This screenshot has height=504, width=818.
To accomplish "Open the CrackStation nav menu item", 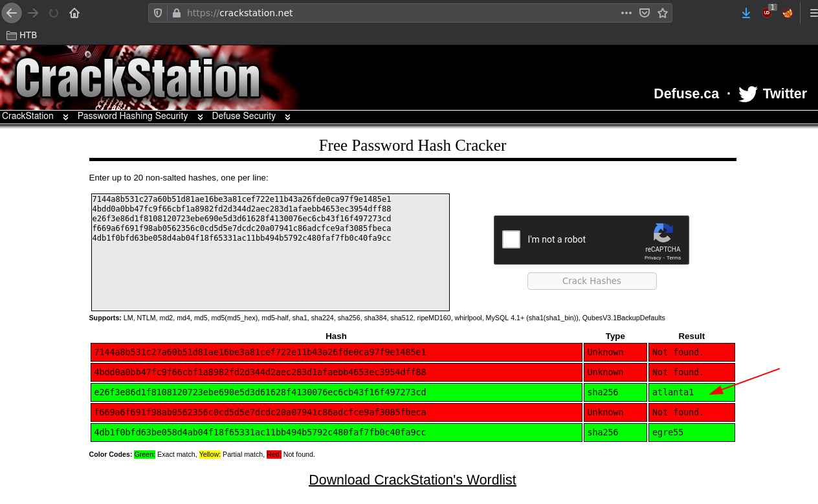I will pos(28,116).
